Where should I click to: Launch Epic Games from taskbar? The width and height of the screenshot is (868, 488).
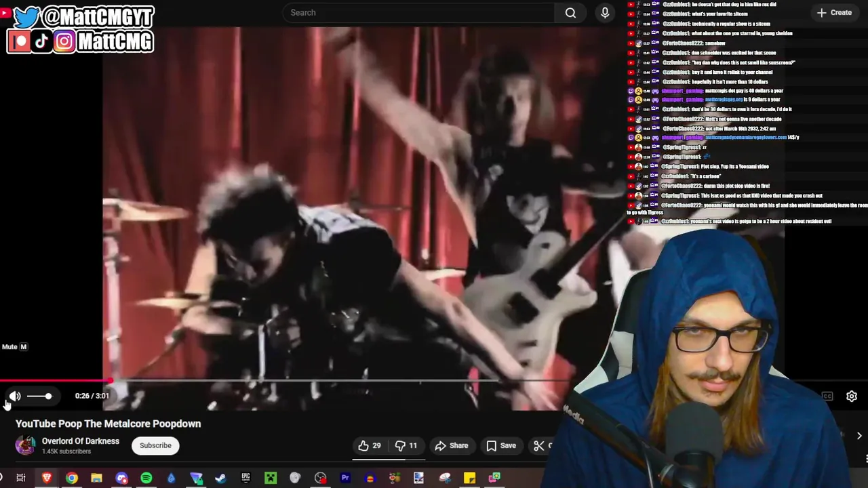tap(245, 478)
